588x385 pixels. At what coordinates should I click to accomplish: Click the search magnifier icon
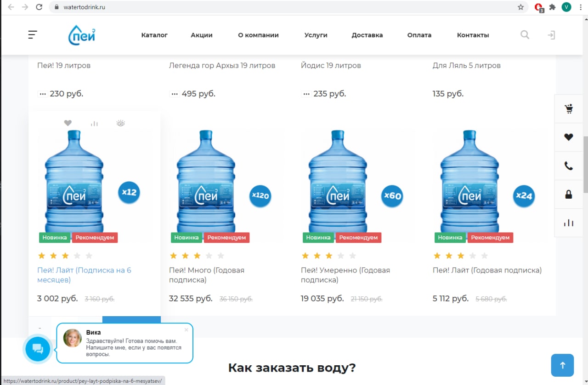(525, 35)
